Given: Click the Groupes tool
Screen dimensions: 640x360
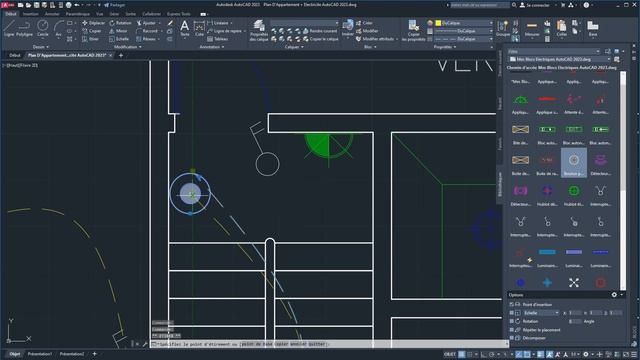Looking at the screenshot, I should 503,29.
